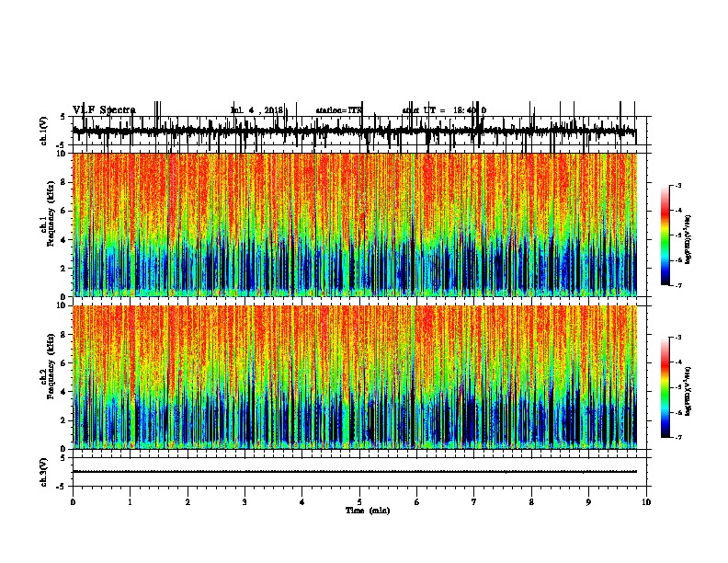The width and height of the screenshot is (728, 563).
Task: Click tick label '7' on the Time axis
Action: (x=474, y=502)
